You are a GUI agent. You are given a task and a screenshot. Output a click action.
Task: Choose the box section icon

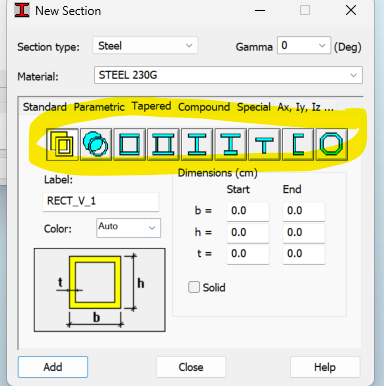[130, 144]
